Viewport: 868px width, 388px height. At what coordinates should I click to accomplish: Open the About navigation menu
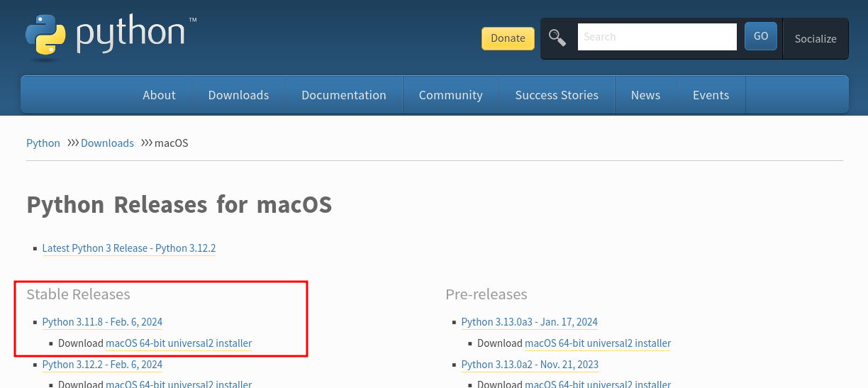click(159, 95)
